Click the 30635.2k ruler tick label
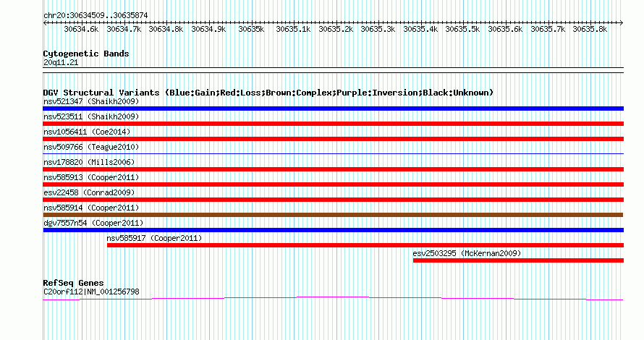 coord(336,29)
